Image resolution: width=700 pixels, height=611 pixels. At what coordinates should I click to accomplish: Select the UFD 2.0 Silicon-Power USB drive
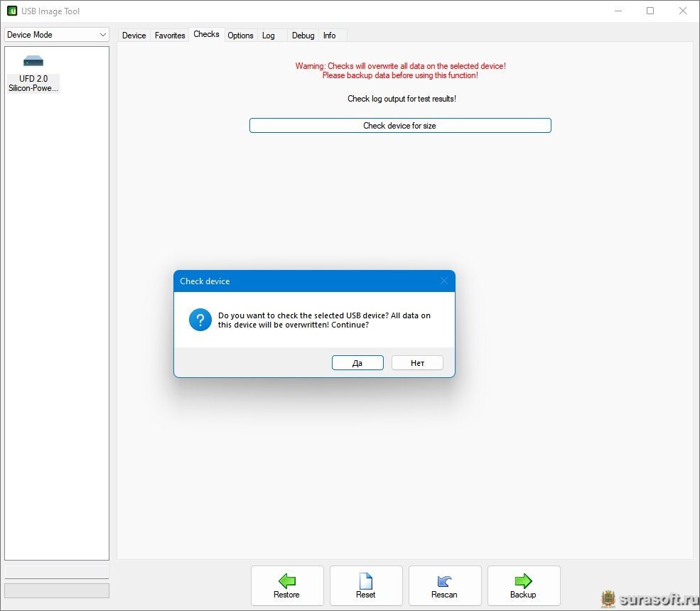click(33, 74)
